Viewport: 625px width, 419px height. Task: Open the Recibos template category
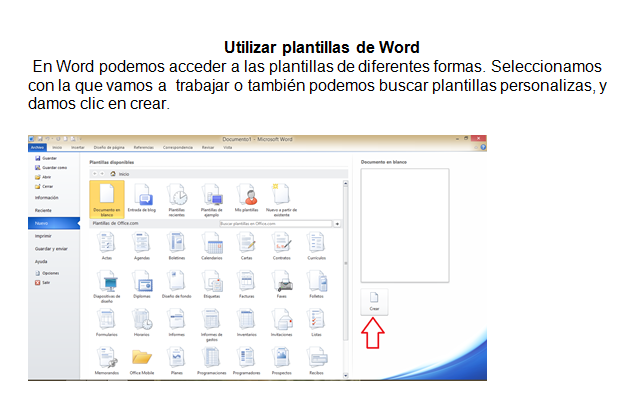316,360
